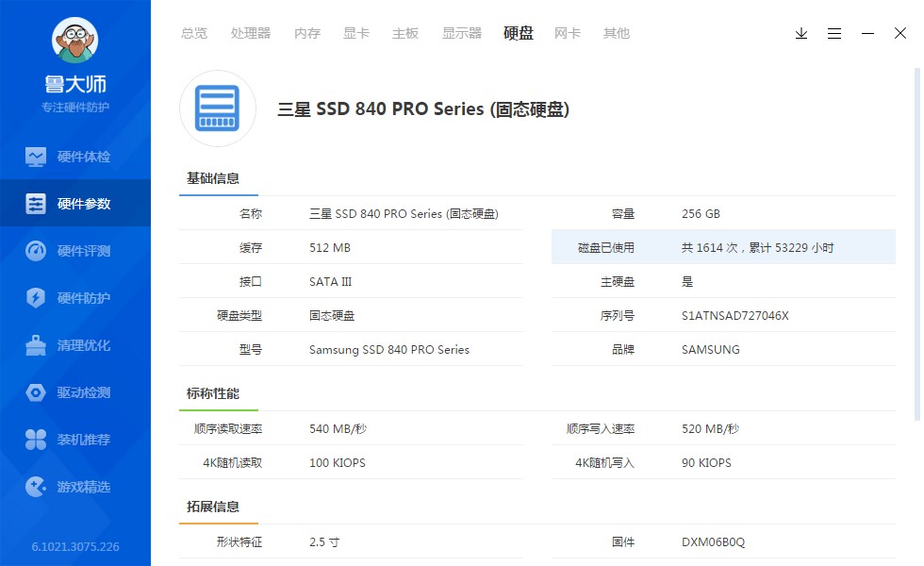Click firmware value DXM06B0Q
The height and width of the screenshot is (566, 924).
point(713,542)
